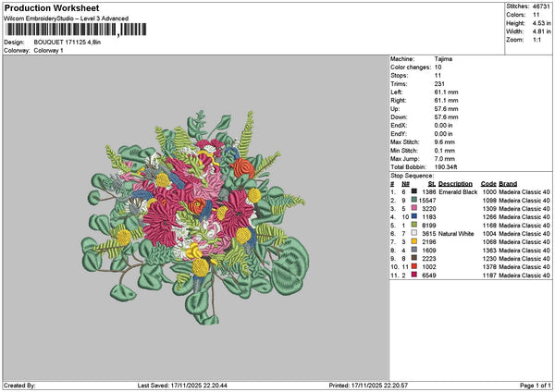Select the Max Stitch value 9.6 mm
Screen dimensions: 555x392
(x=445, y=142)
